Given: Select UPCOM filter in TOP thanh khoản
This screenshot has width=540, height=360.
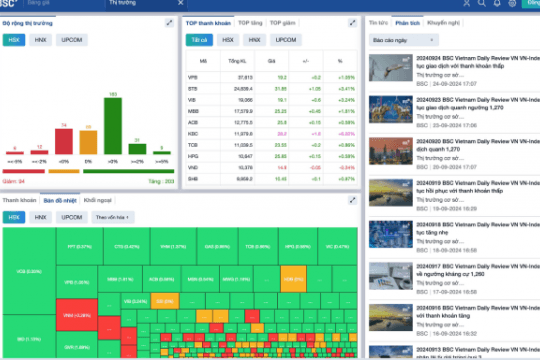Looking at the screenshot, I should tap(285, 40).
